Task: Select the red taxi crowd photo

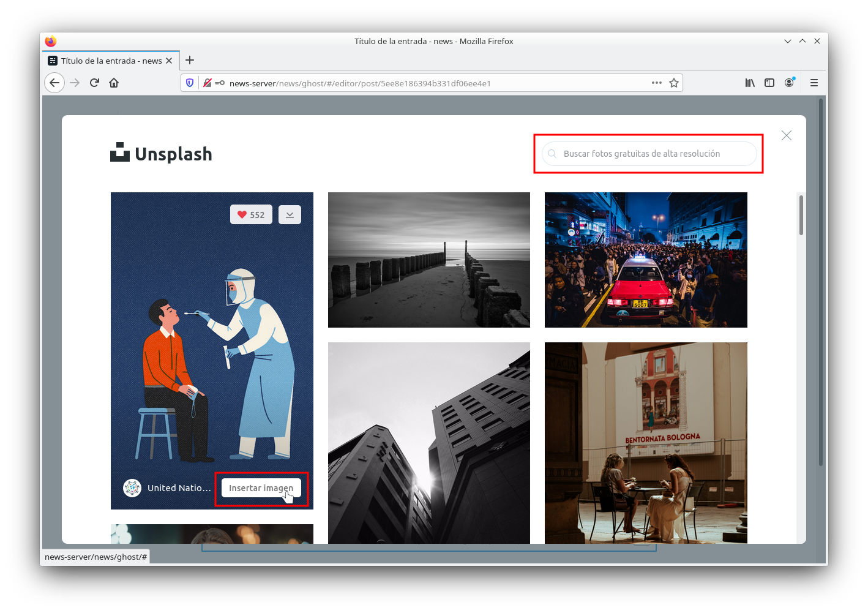Action: click(x=646, y=260)
